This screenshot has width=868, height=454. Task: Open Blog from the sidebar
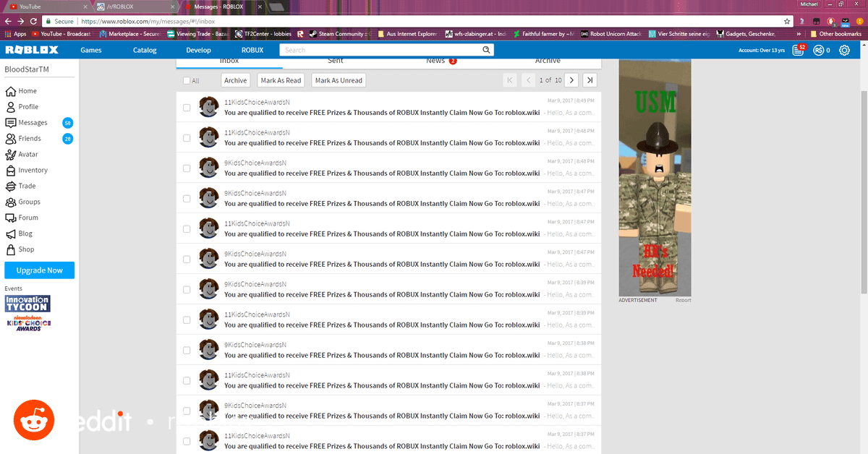coord(25,234)
